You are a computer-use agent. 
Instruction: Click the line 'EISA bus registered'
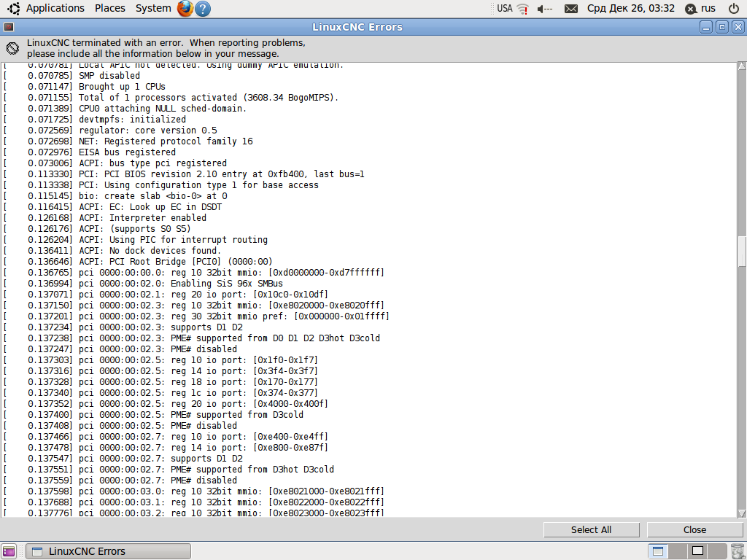pyautogui.click(x=127, y=152)
